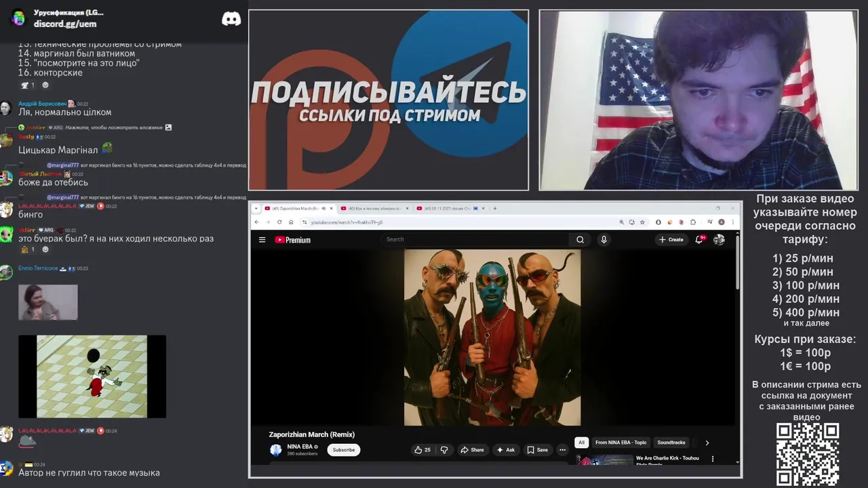
Task: Click the rat emoji message
Action: point(27,441)
